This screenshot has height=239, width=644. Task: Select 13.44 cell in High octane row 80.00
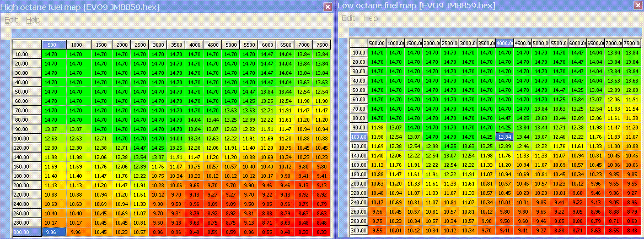[212, 119]
